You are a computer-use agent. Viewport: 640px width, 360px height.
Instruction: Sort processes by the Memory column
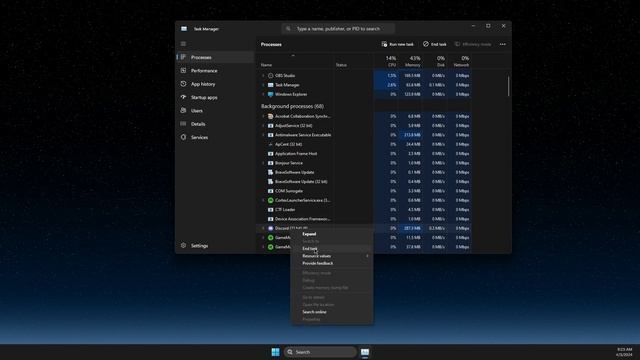coord(410,61)
